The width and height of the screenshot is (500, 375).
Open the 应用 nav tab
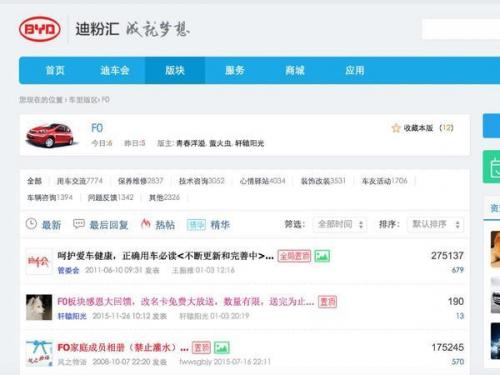(x=355, y=70)
